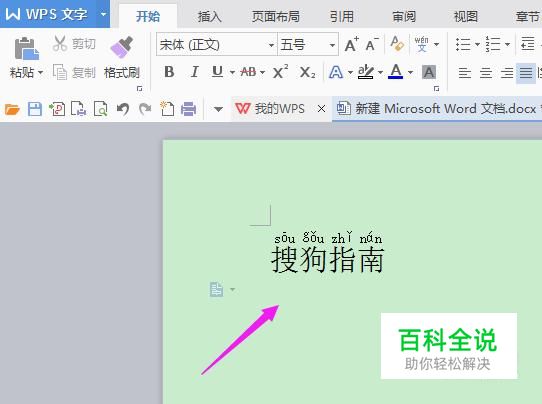This screenshot has width=542, height=404.
Task: Expand bullet list style dropdown arrow
Action: pyautogui.click(x=477, y=44)
